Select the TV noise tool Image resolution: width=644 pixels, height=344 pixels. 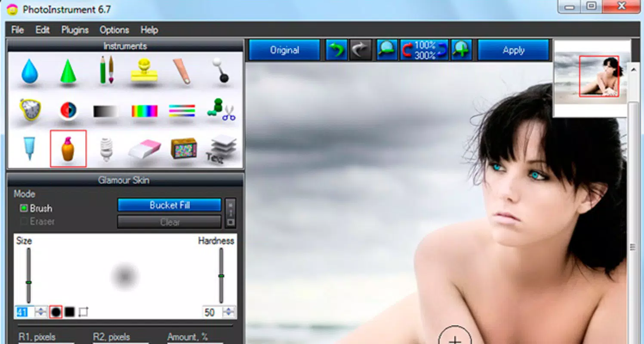click(x=184, y=149)
